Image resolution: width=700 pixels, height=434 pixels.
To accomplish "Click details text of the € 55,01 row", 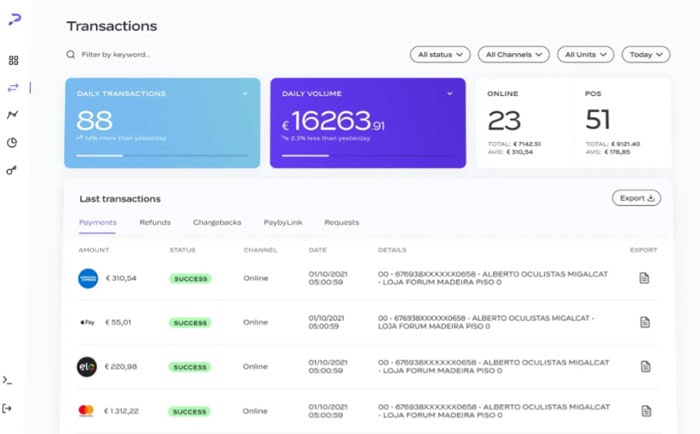I will 486,322.
